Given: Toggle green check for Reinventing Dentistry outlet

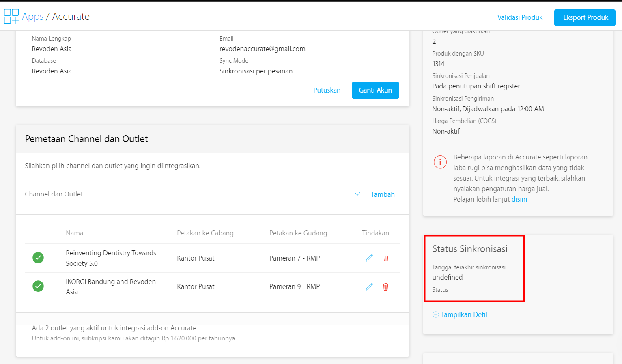Looking at the screenshot, I should [x=38, y=258].
